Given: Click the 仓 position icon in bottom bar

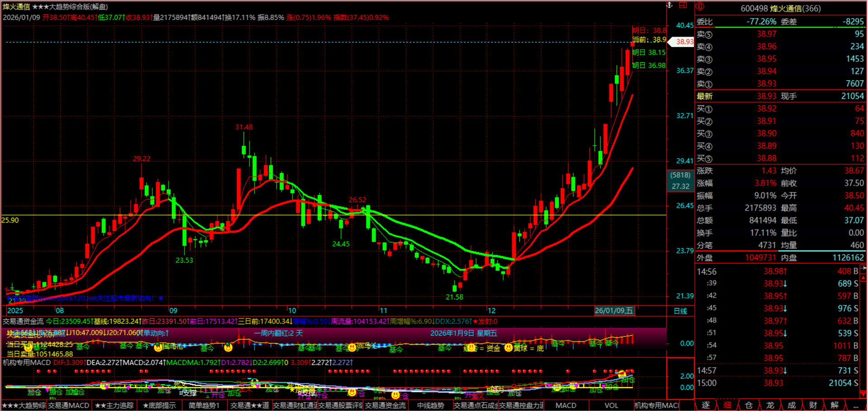Looking at the screenshot, I should pyautogui.click(x=749, y=405).
